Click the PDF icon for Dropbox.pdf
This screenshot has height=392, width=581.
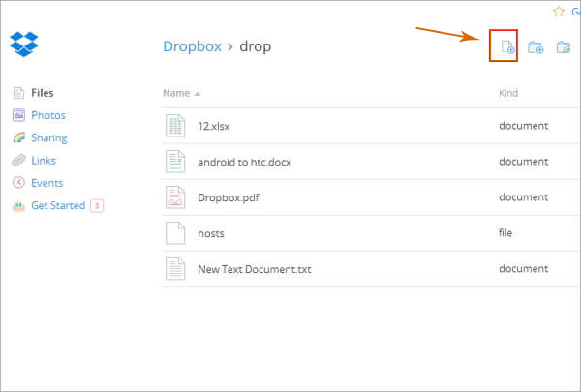(175, 197)
